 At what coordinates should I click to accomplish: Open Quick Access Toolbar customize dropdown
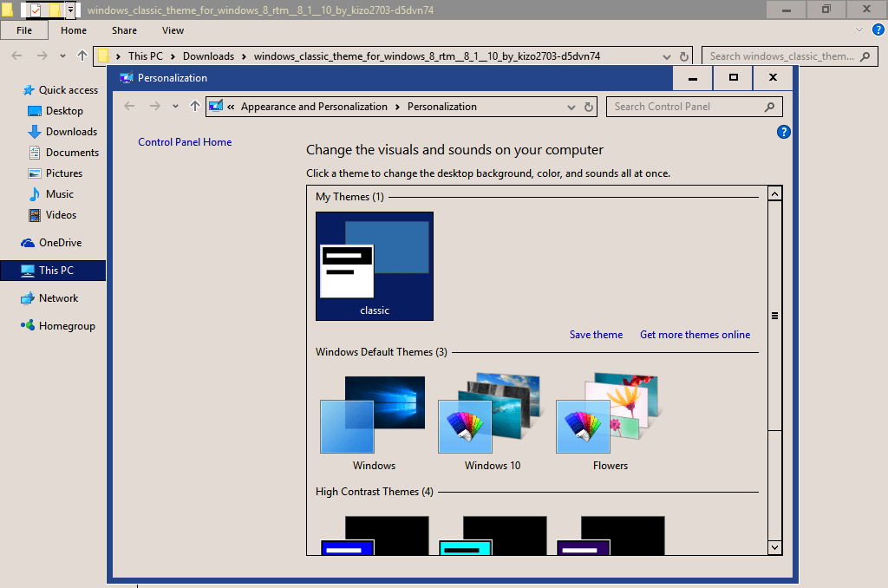pyautogui.click(x=71, y=10)
